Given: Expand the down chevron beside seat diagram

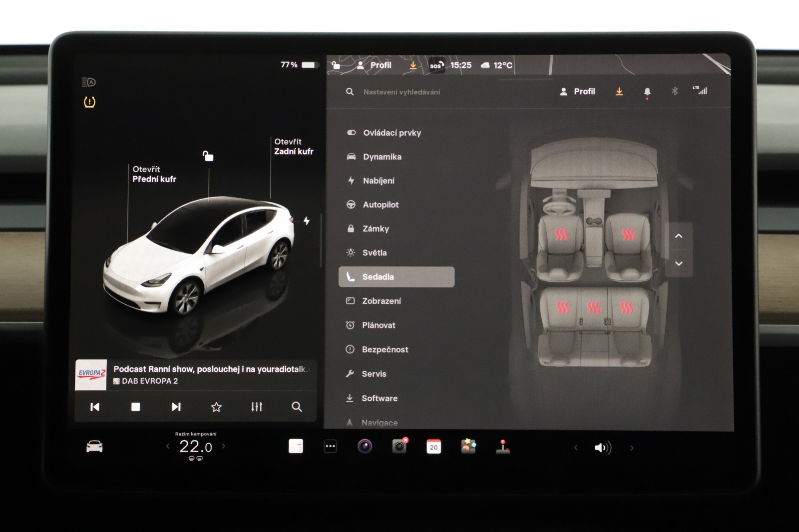Looking at the screenshot, I should [x=679, y=263].
